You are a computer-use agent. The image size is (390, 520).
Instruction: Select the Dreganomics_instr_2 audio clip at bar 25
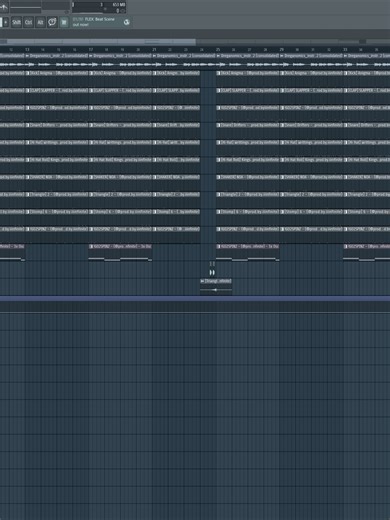click(248, 61)
